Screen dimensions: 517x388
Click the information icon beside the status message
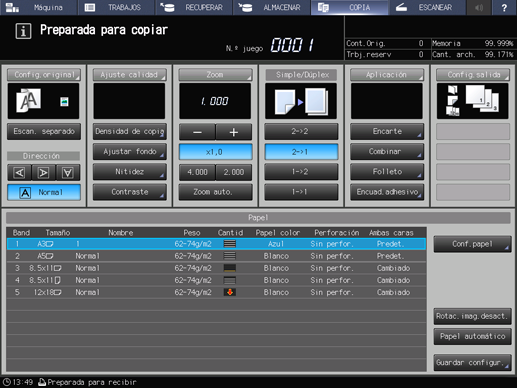23,31
